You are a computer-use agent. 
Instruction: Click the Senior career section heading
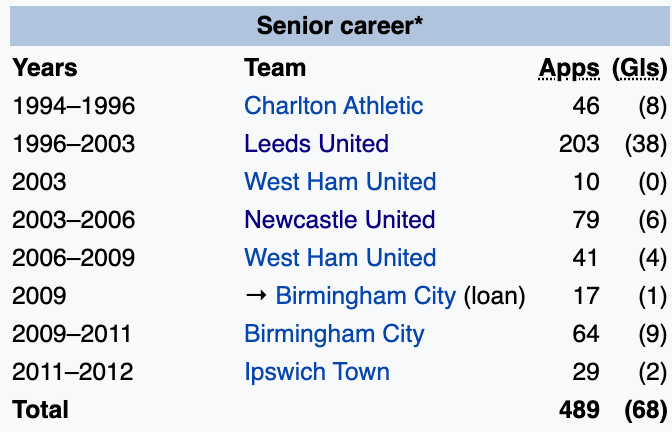point(340,25)
